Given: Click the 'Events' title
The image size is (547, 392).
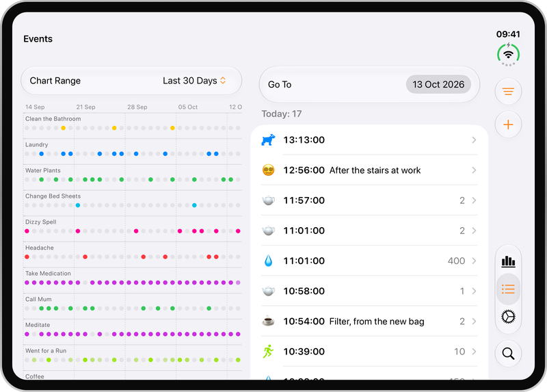Looking at the screenshot, I should pyautogui.click(x=38, y=39).
